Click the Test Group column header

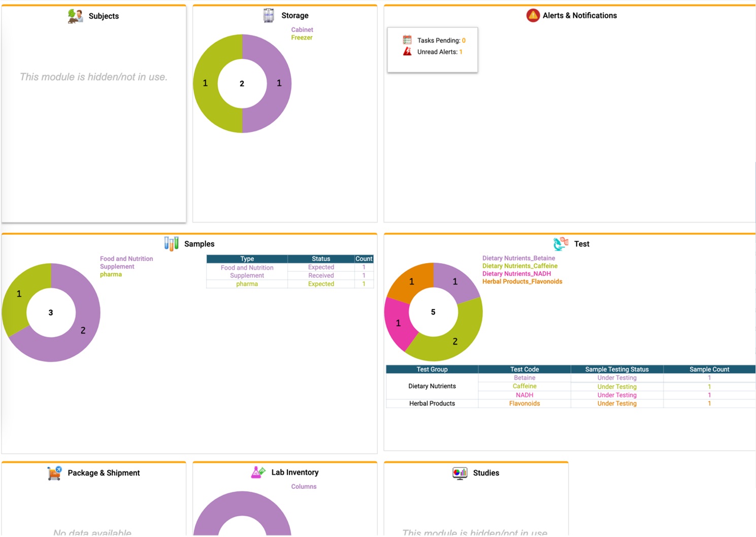pos(432,369)
